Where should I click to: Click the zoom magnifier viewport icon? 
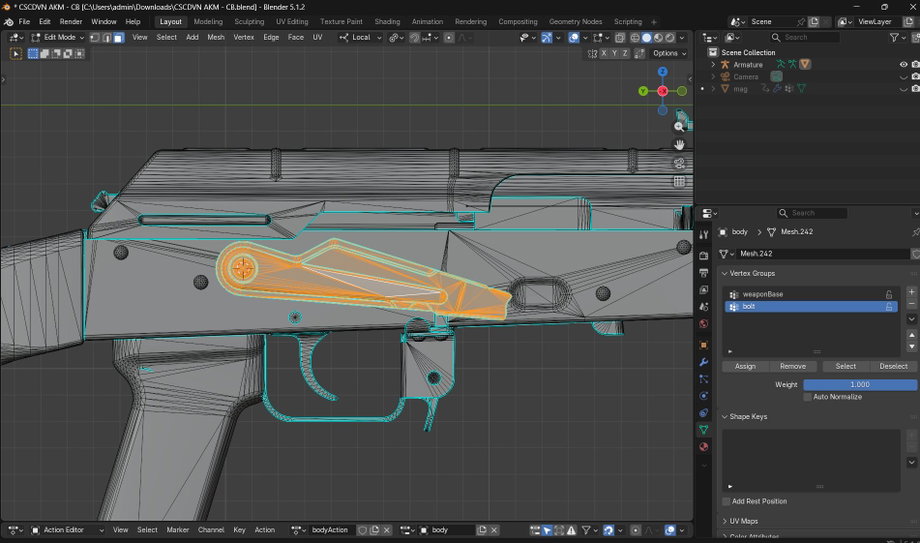[x=679, y=126]
